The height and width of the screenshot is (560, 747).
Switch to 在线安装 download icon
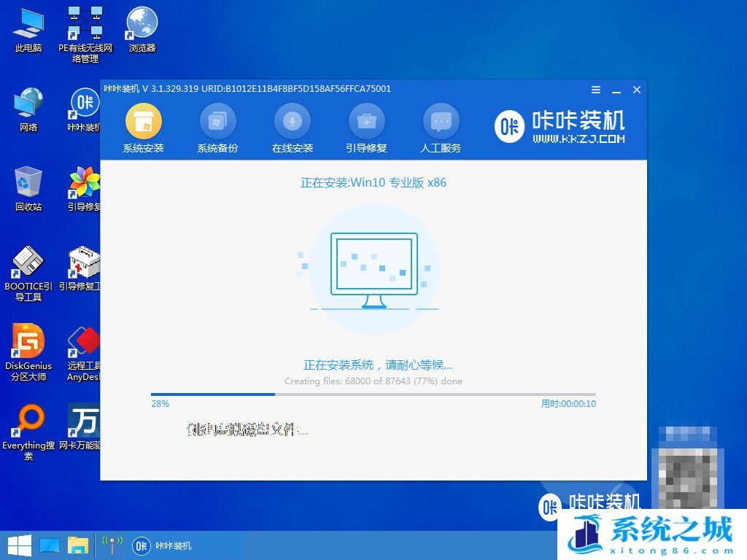coord(292,122)
